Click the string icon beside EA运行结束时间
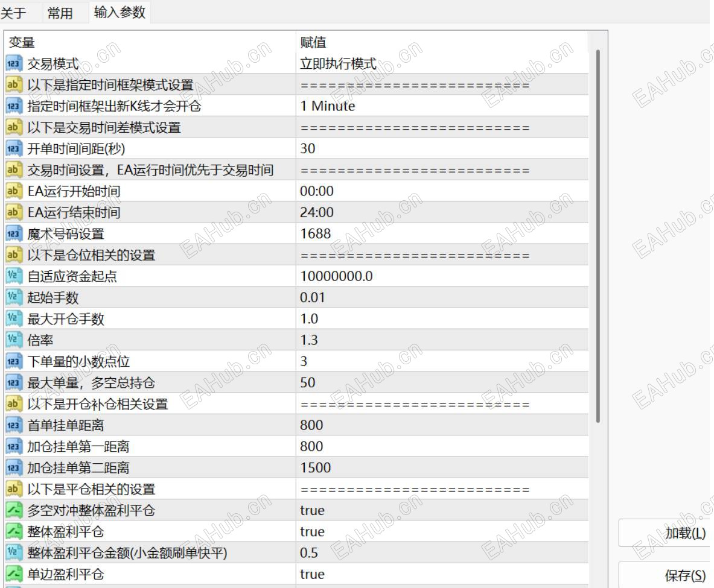Screen dimensions: 714x588 point(14,212)
